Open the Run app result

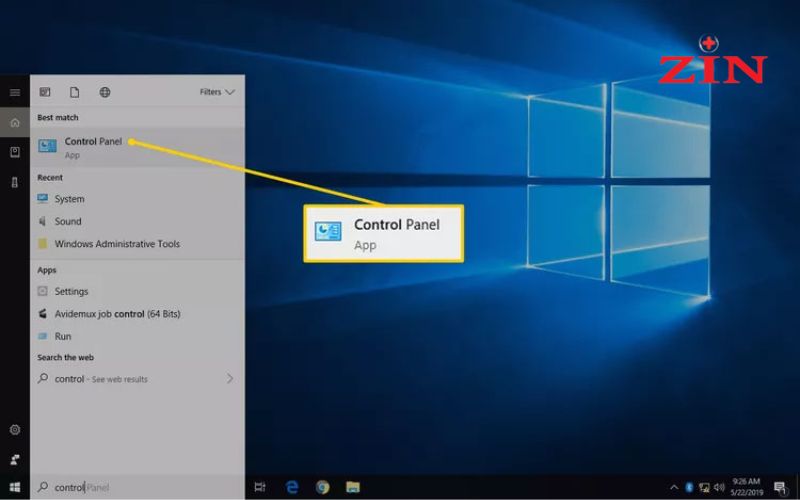[x=137, y=336]
